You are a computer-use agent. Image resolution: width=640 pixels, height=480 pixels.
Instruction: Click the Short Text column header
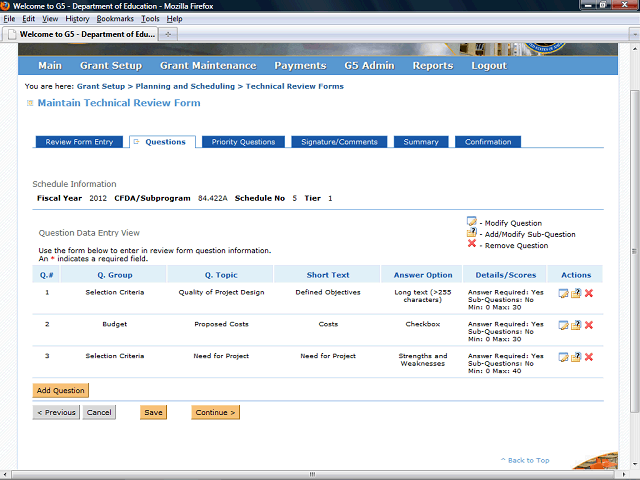tap(328, 275)
